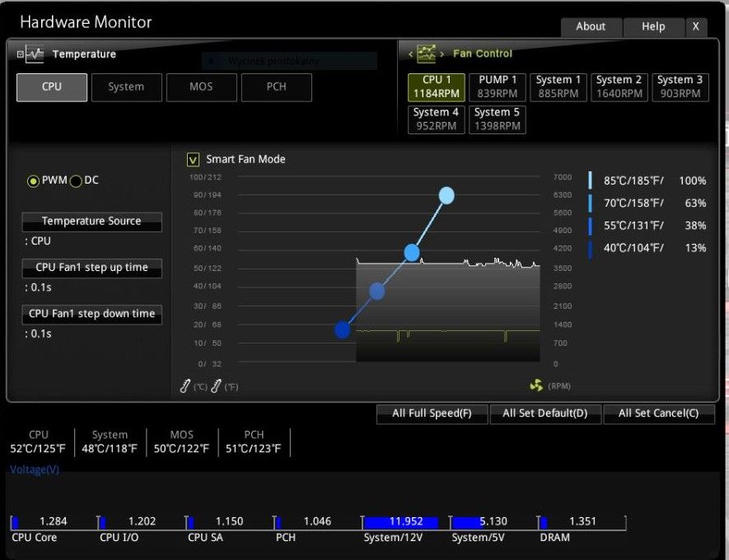Open the Help page
Screen dimensions: 729x560
pos(653,26)
